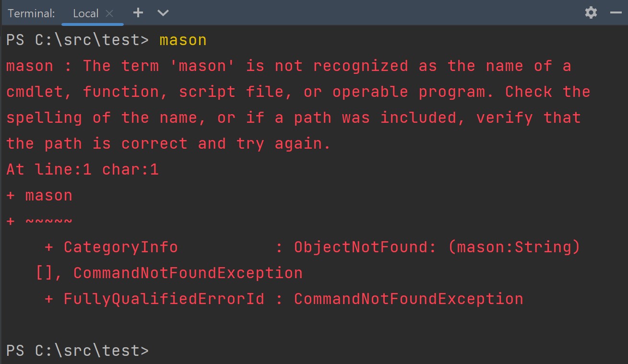
Task: Click the CommandNotFoundException error text
Action: pyautogui.click(x=188, y=272)
